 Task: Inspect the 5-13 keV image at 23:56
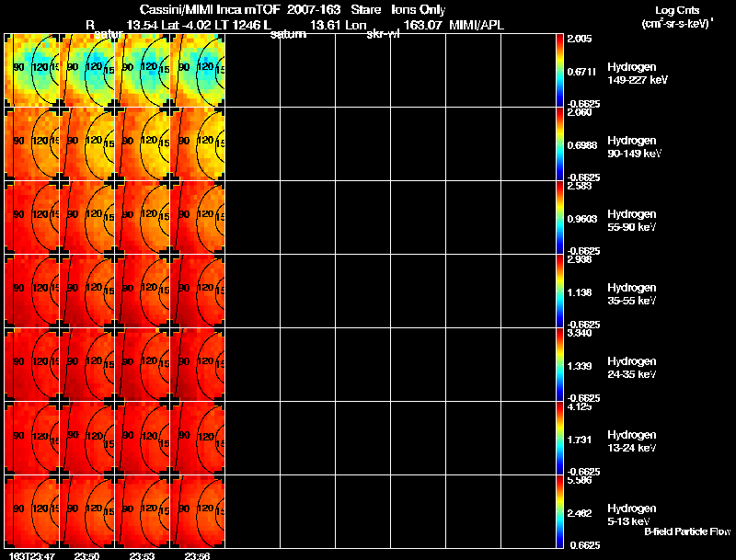(x=198, y=511)
